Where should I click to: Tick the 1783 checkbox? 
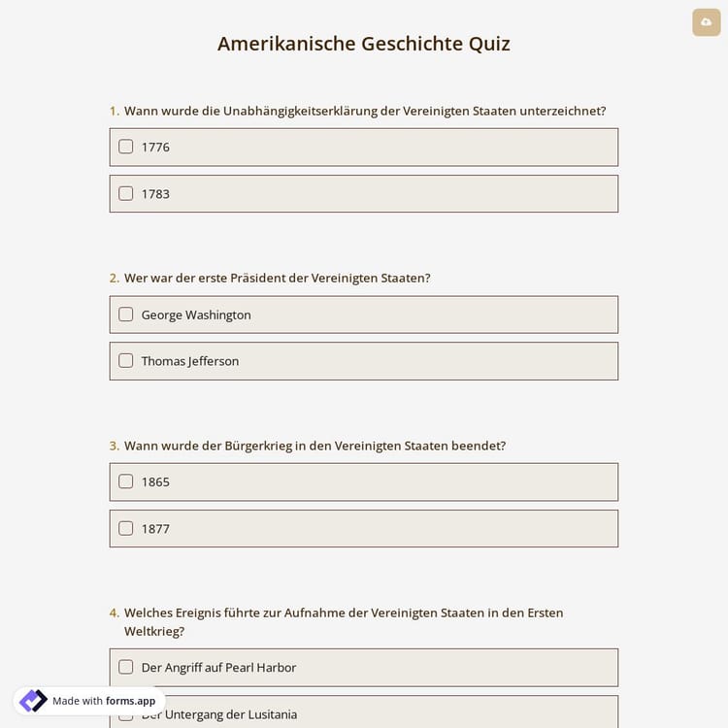click(x=126, y=193)
